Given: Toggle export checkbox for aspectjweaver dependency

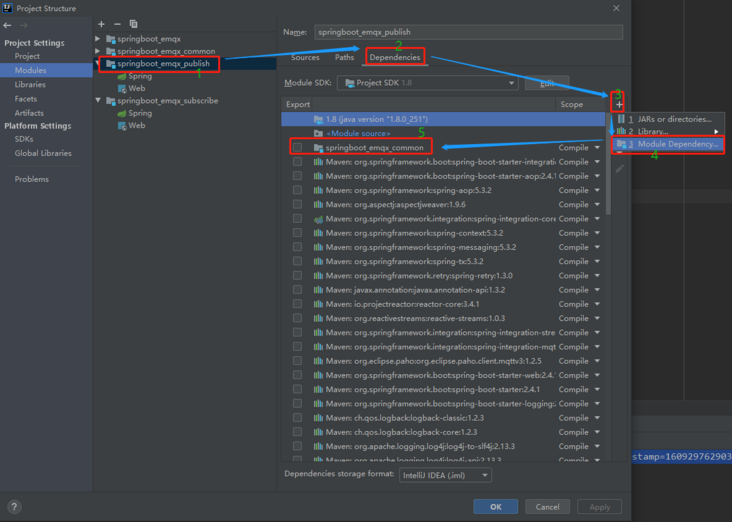Looking at the screenshot, I should (x=297, y=204).
